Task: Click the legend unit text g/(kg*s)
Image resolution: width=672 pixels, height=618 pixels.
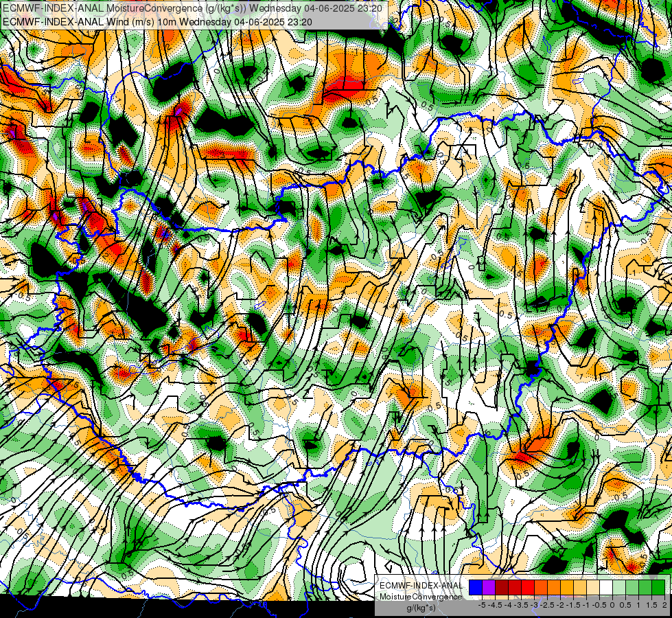Action: [x=421, y=608]
